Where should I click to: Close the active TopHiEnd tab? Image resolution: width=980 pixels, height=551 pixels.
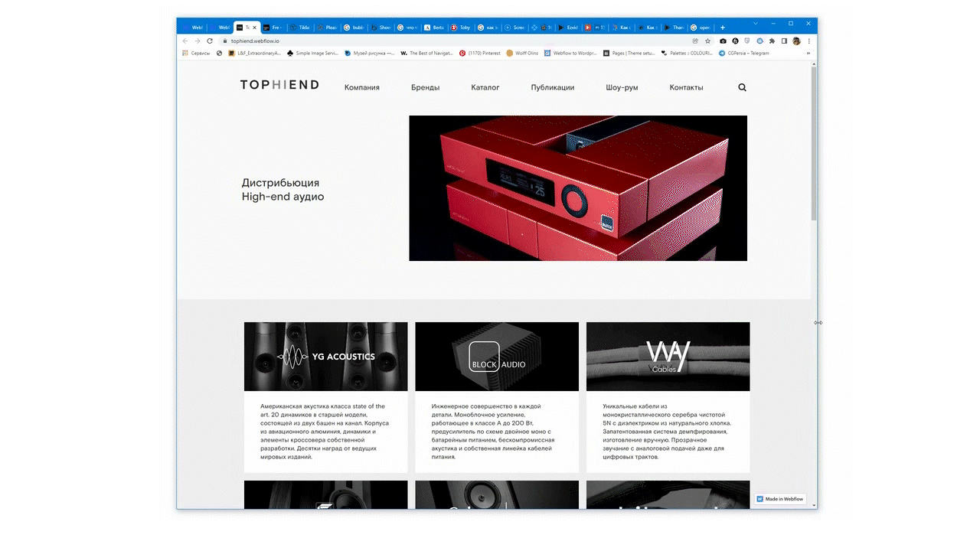256,28
